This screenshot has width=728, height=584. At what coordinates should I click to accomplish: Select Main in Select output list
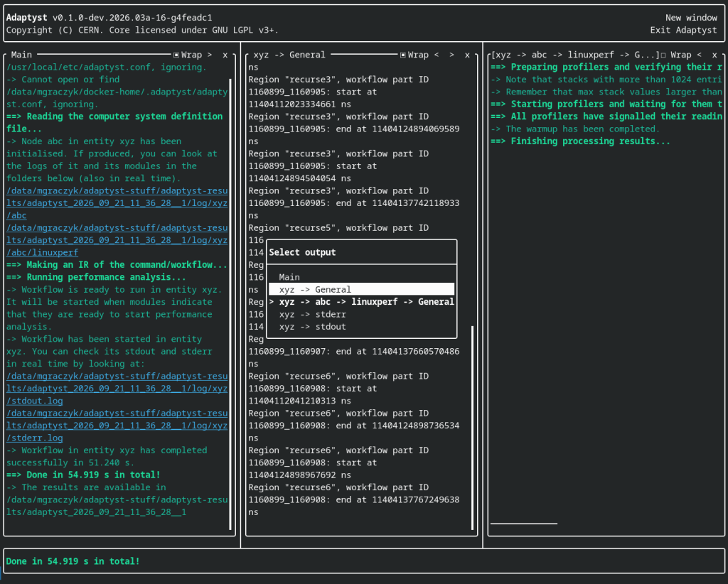361,277
